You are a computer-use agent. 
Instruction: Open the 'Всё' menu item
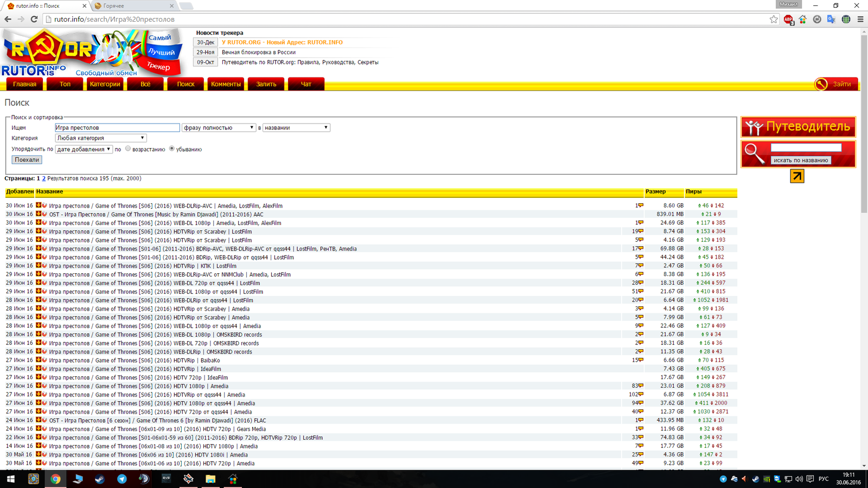[x=145, y=84]
